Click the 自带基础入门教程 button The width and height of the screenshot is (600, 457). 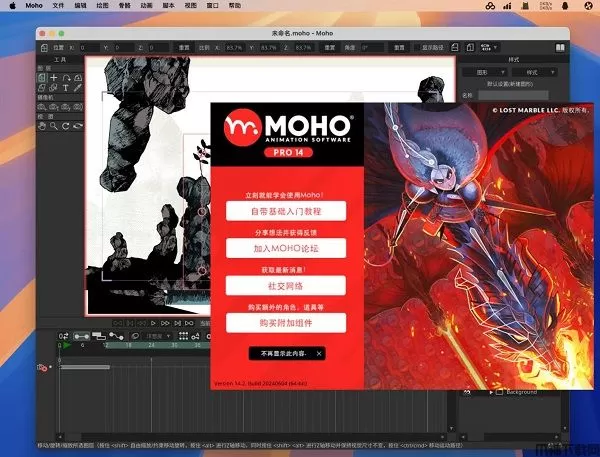pos(285,212)
